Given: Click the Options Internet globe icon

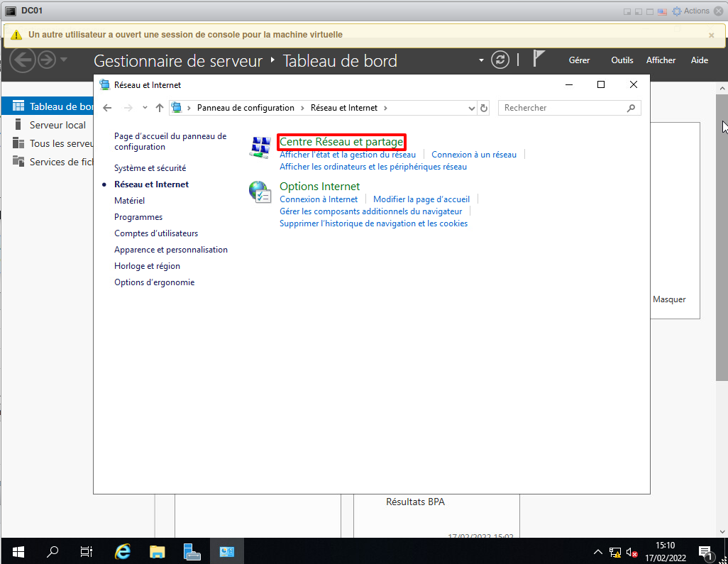Looking at the screenshot, I should (x=260, y=192).
